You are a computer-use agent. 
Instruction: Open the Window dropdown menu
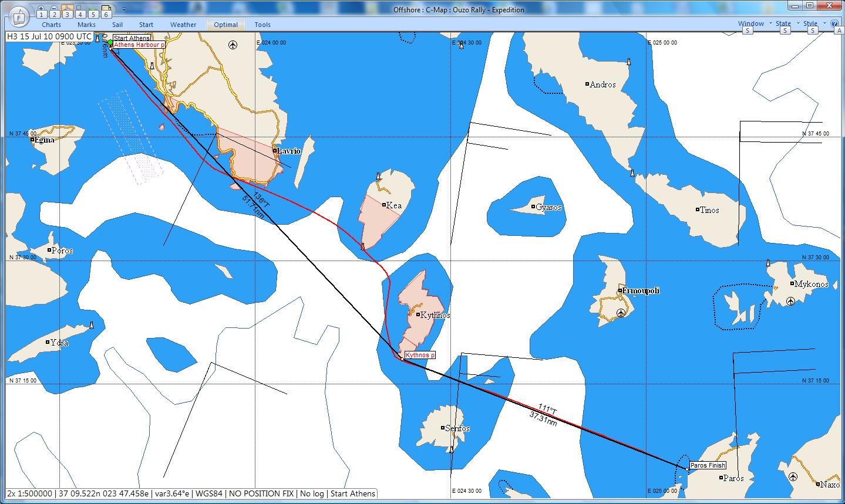(751, 23)
